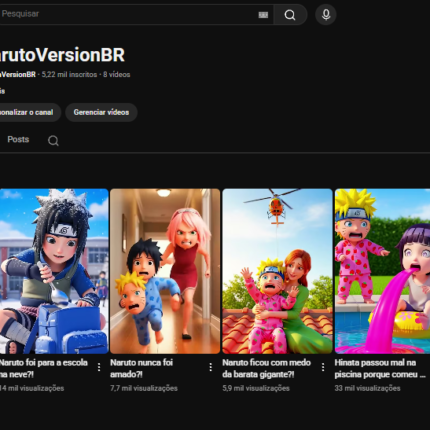This screenshot has height=430, width=430.
Task: Open the on-screen keyboard icon
Action: 263,15
